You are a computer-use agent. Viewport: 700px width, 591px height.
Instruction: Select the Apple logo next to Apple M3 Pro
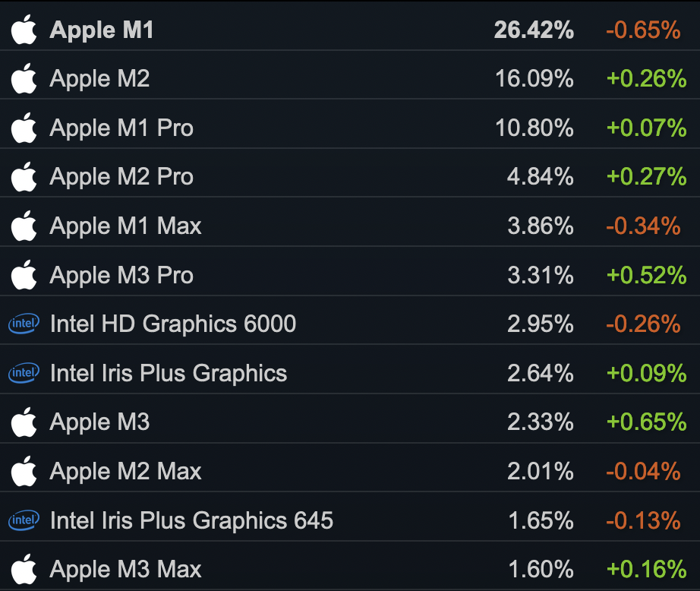[x=24, y=275]
